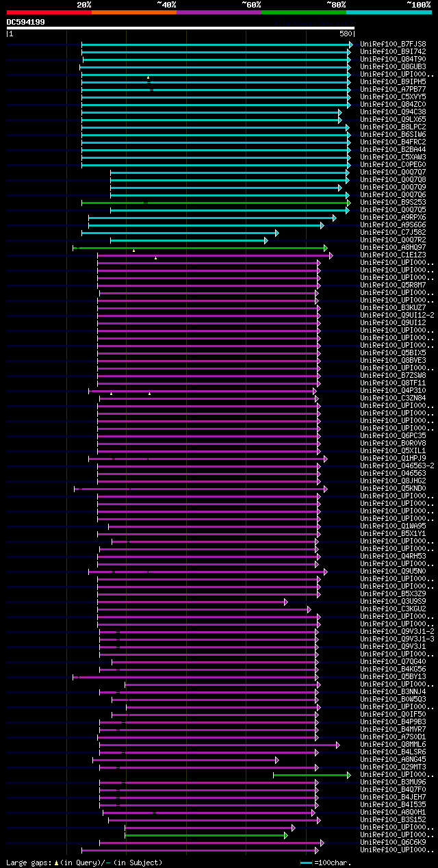
Task: Select label UniRef100_C0PEG0
Action: (x=393, y=164)
